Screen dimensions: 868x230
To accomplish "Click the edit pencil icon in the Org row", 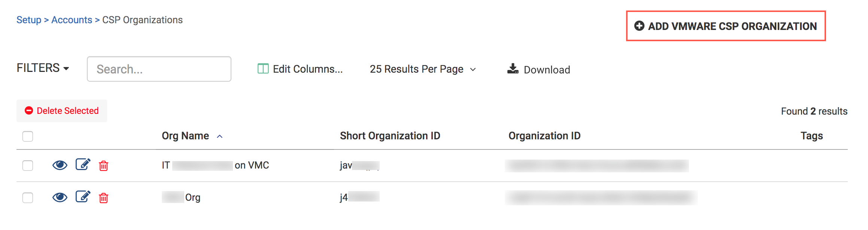I will [x=83, y=197].
